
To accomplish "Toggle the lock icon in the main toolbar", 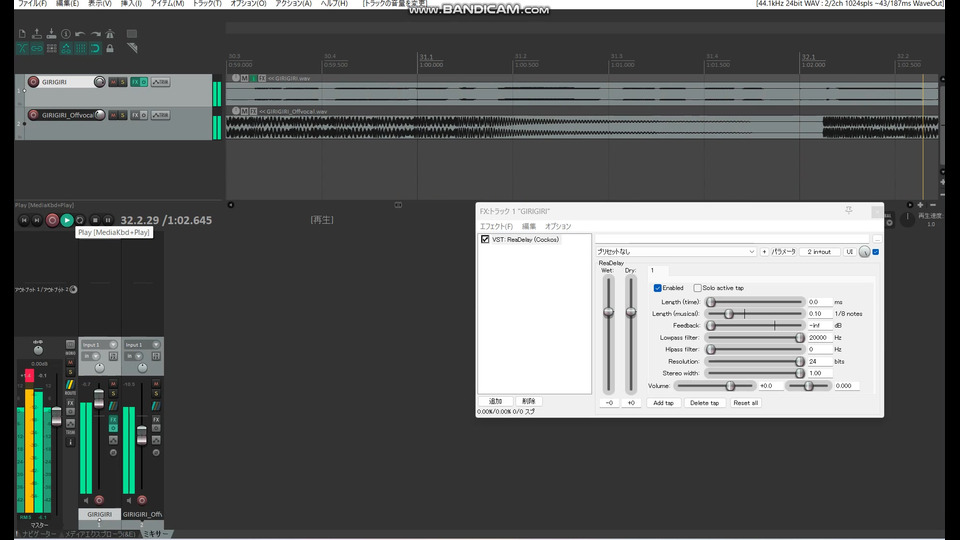I will (x=109, y=47).
